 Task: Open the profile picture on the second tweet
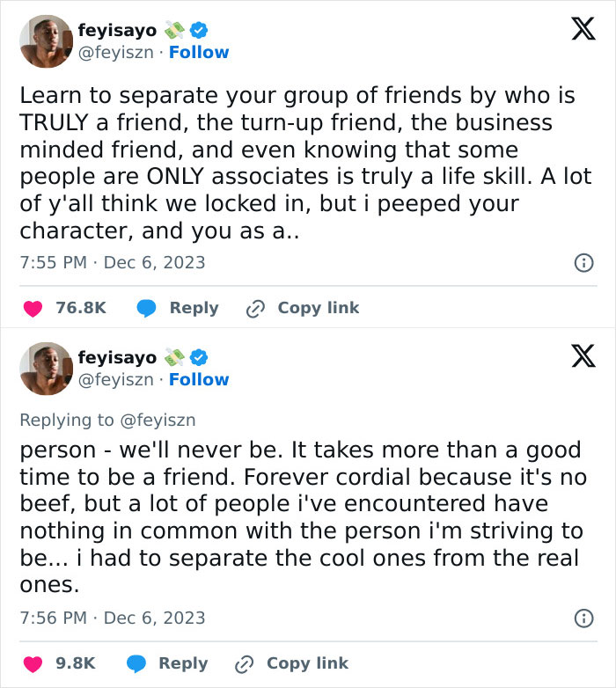pyautogui.click(x=46, y=368)
